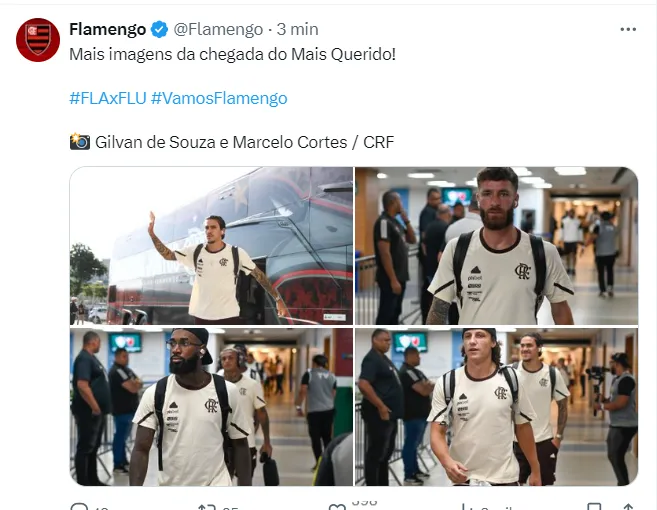
Task: Click the share upload arrow icon
Action: (628, 507)
